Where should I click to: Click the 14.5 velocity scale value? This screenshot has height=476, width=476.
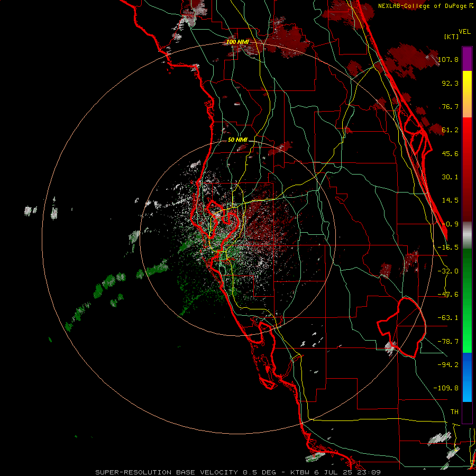pyautogui.click(x=450, y=200)
